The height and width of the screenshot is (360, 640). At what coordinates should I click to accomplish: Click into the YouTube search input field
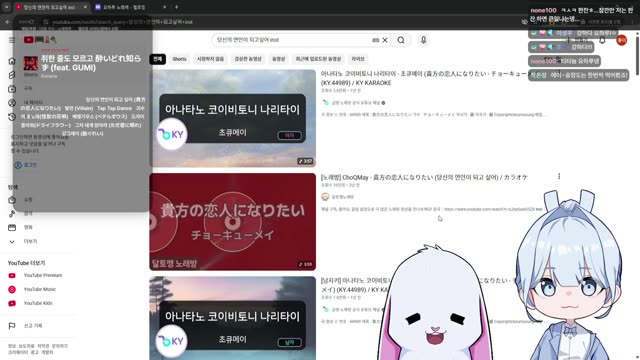pos(292,40)
